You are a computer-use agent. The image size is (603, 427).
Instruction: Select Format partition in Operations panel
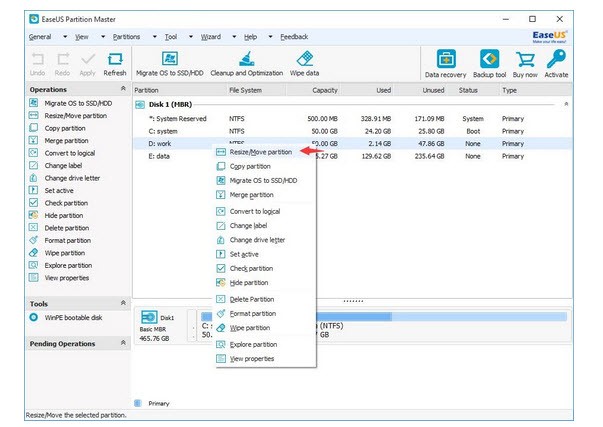coord(60,240)
